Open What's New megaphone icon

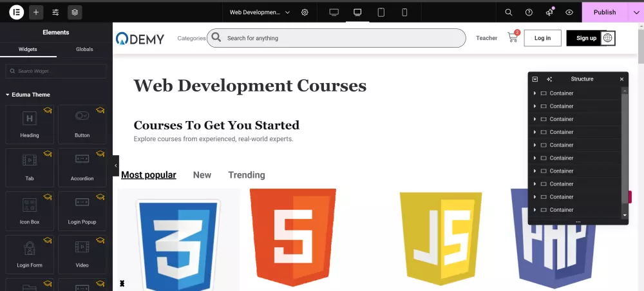click(x=549, y=12)
